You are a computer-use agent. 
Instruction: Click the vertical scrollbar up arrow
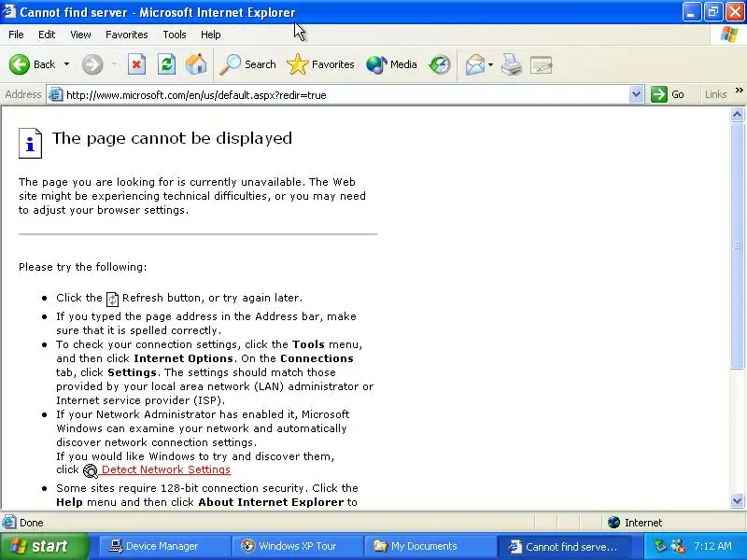(737, 115)
